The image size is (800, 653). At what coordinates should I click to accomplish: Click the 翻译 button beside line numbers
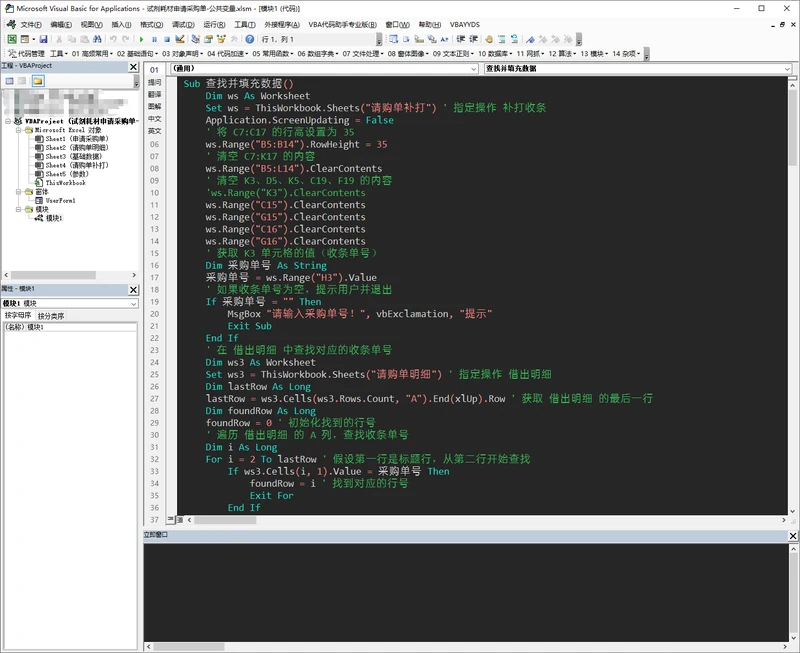[x=155, y=94]
